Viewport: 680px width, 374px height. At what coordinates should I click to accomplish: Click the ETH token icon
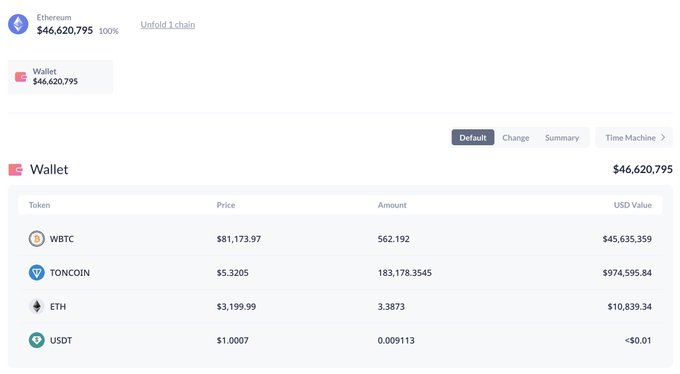pos(36,306)
